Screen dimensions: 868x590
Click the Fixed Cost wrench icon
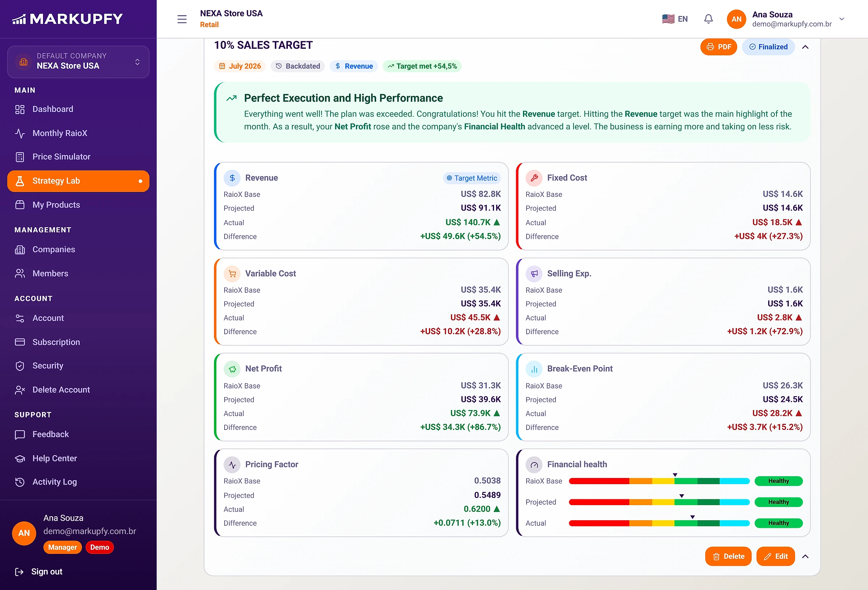click(534, 178)
